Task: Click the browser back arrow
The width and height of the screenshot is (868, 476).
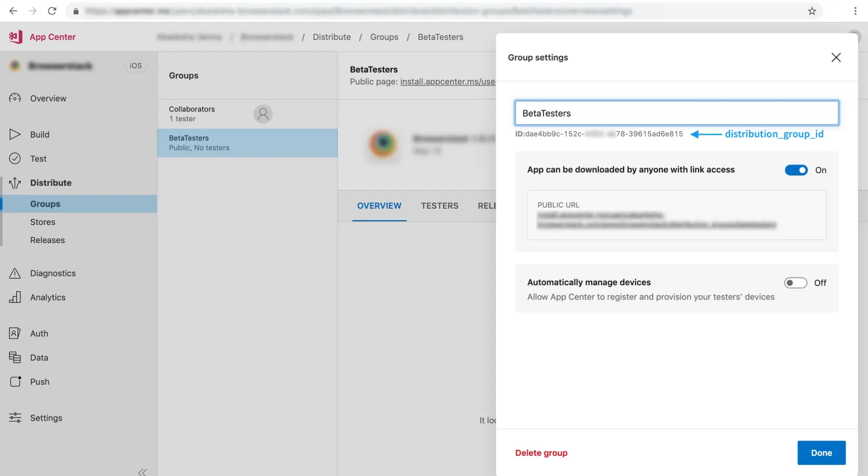Action: pyautogui.click(x=14, y=11)
